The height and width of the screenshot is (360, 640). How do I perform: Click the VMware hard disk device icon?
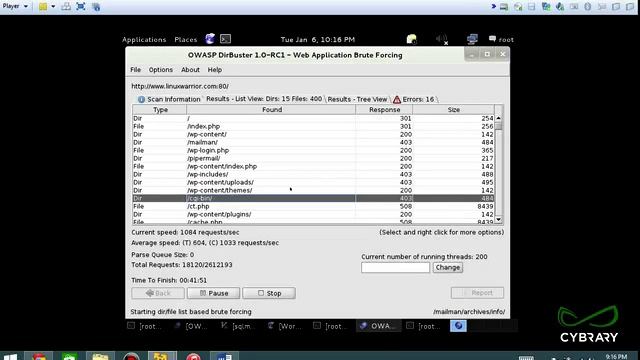pyautogui.click(x=504, y=7)
